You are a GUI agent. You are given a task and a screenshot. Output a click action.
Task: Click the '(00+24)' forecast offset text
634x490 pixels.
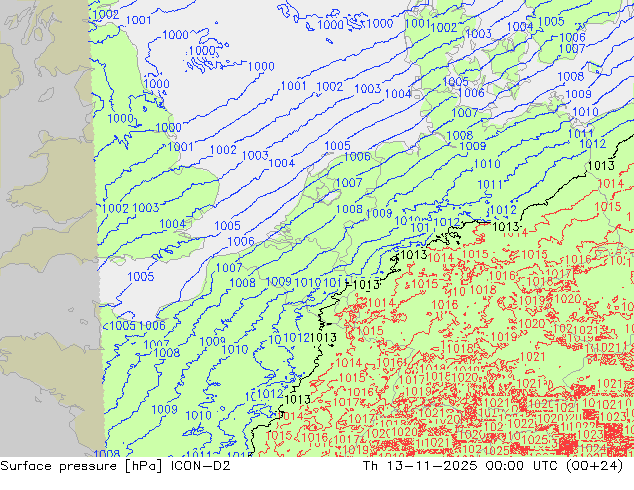595,466
